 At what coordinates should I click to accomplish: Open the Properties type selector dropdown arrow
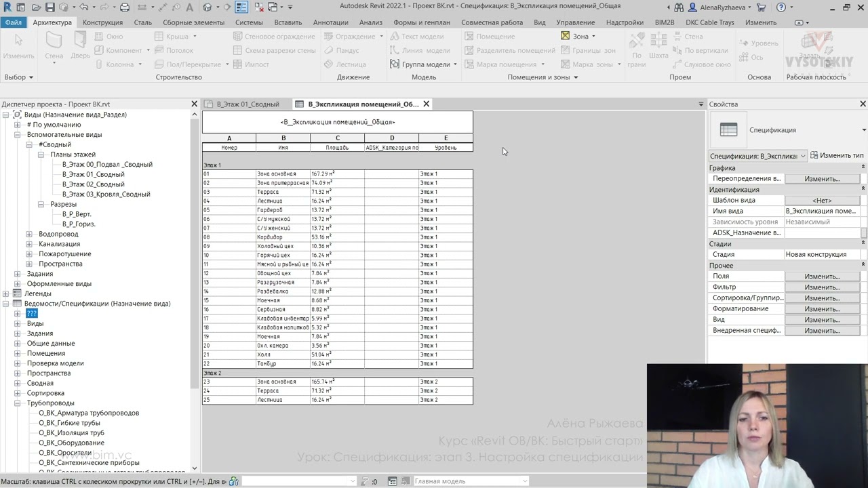[x=863, y=130]
